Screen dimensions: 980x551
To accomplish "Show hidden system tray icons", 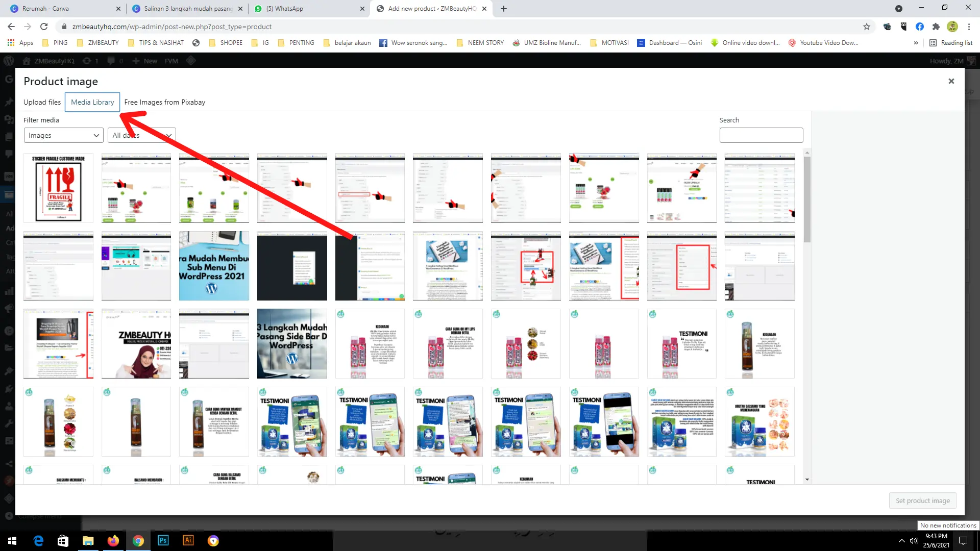I will pos(901,541).
